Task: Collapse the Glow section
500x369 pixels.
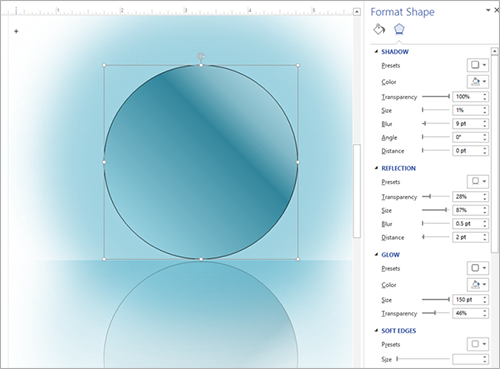Action: click(x=376, y=255)
